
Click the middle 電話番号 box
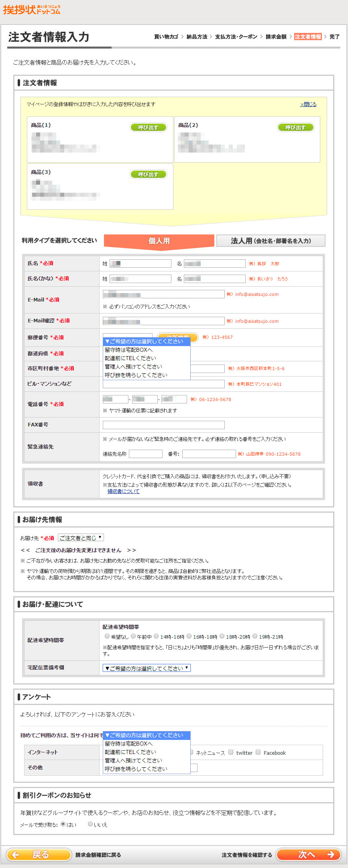pos(145,399)
